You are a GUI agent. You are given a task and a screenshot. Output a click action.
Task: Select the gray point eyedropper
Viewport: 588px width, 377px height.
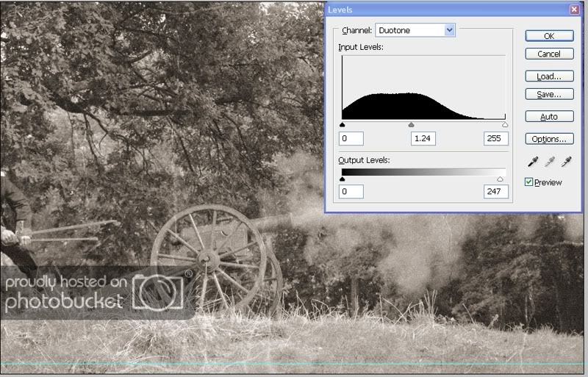[x=549, y=161]
